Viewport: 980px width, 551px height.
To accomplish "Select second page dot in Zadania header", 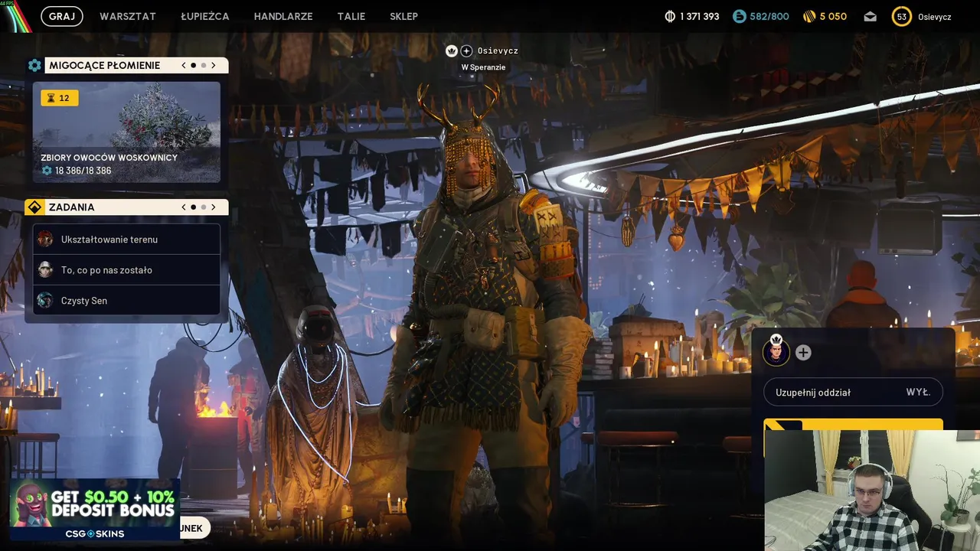I will (x=203, y=207).
